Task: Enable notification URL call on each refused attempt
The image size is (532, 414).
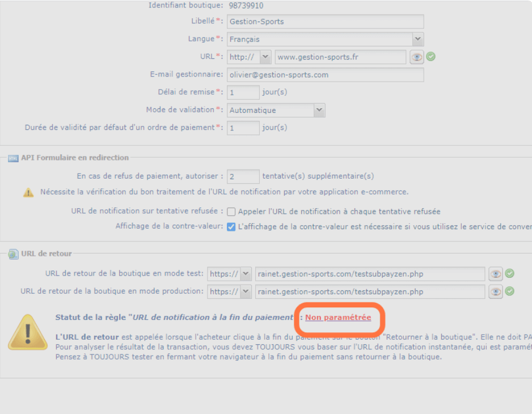Action: click(x=231, y=212)
